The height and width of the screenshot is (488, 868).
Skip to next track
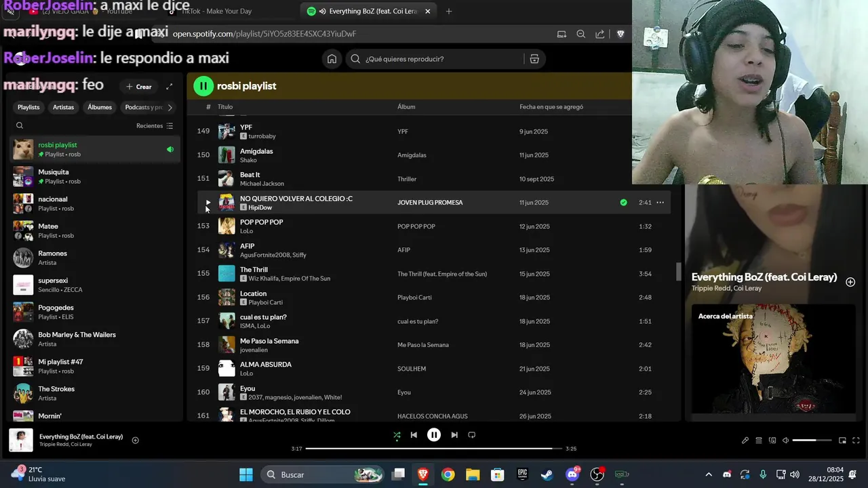pyautogui.click(x=454, y=435)
